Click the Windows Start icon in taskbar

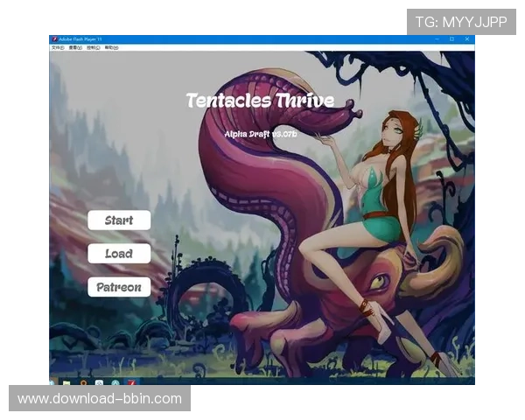pyautogui.click(x=52, y=381)
